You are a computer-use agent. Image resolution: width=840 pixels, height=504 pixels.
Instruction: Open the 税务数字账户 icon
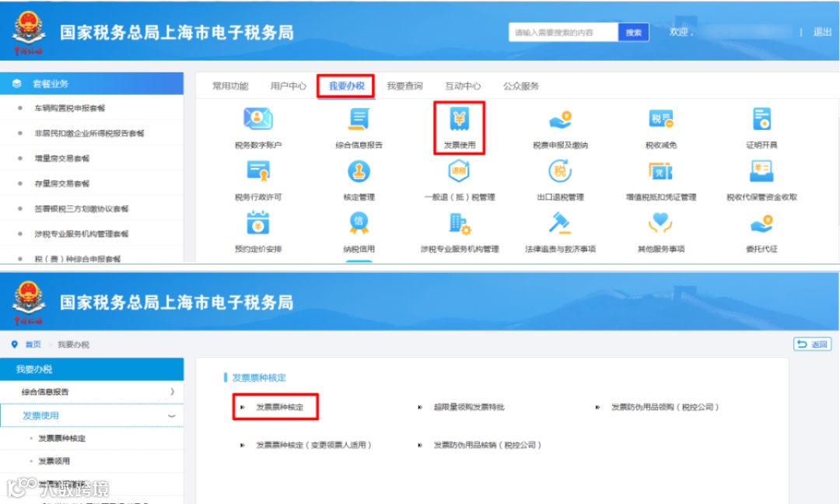(x=257, y=119)
